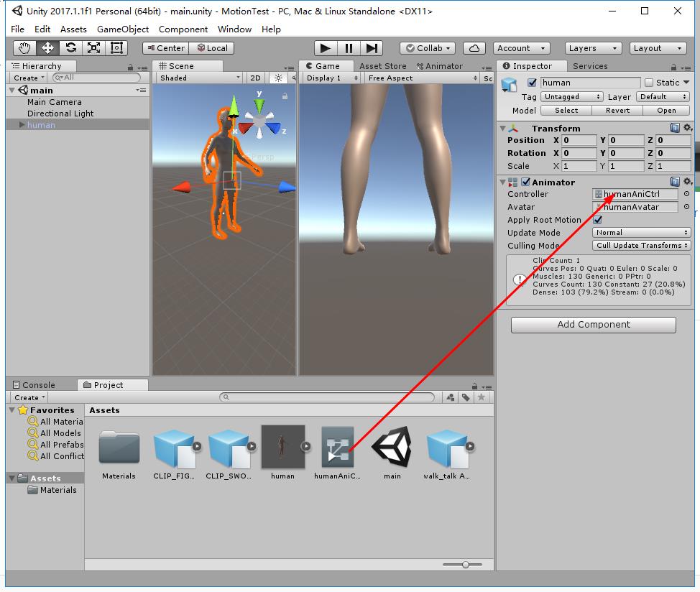
Task: Toggle the Animator enabled checkbox
Action: point(526,182)
